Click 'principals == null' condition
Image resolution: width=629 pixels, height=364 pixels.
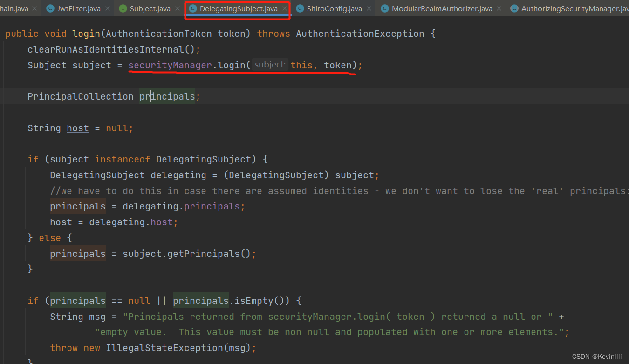pyautogui.click(x=100, y=301)
